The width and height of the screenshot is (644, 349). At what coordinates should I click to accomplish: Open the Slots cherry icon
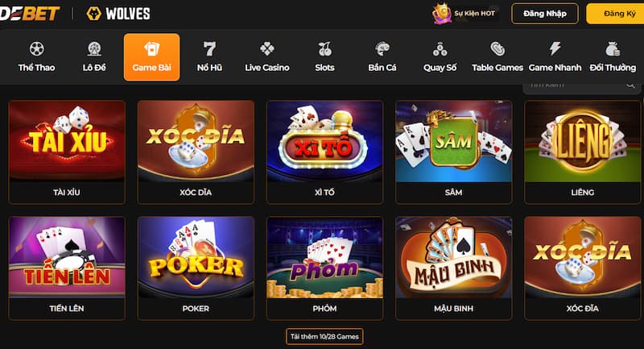(x=324, y=49)
